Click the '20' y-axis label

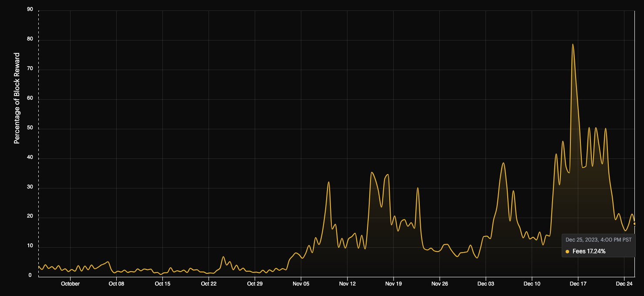click(x=30, y=216)
